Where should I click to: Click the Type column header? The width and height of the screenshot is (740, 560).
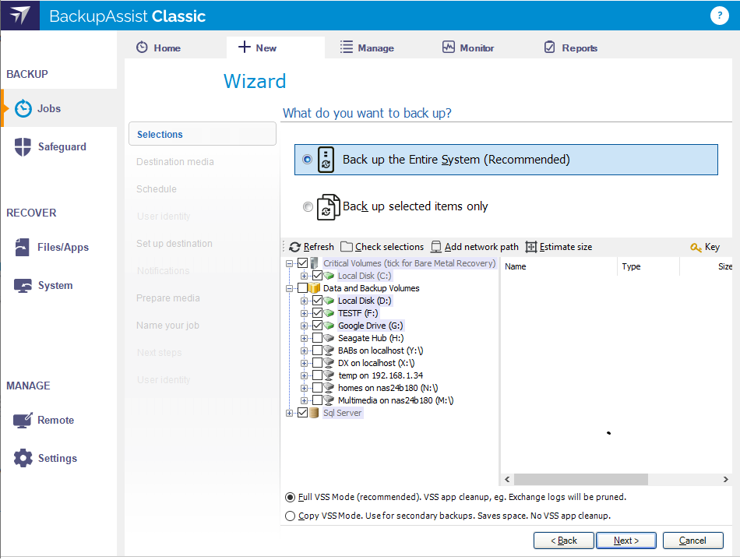pyautogui.click(x=648, y=266)
